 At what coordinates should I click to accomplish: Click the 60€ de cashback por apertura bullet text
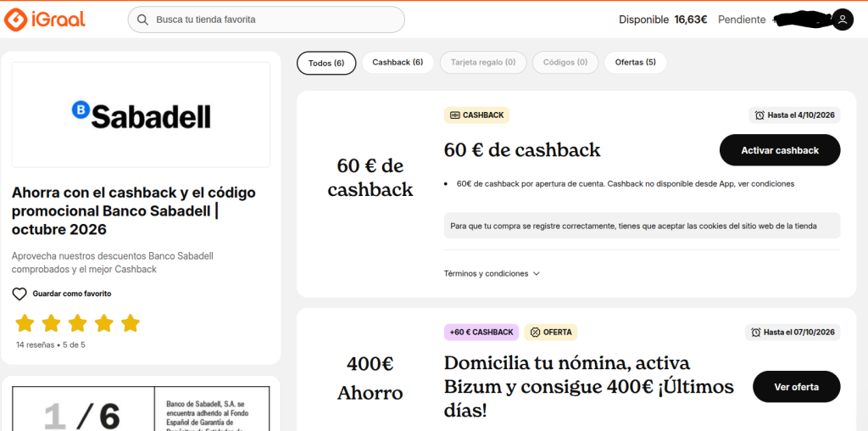coord(626,184)
